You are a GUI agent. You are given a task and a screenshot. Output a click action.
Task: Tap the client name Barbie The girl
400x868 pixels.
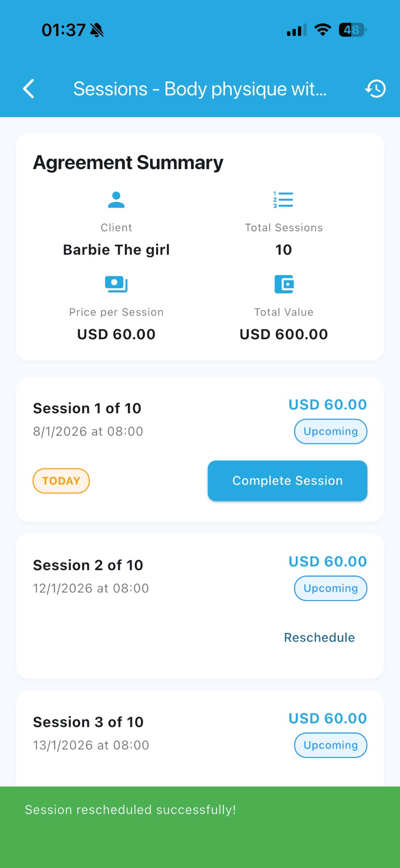pyautogui.click(x=117, y=250)
